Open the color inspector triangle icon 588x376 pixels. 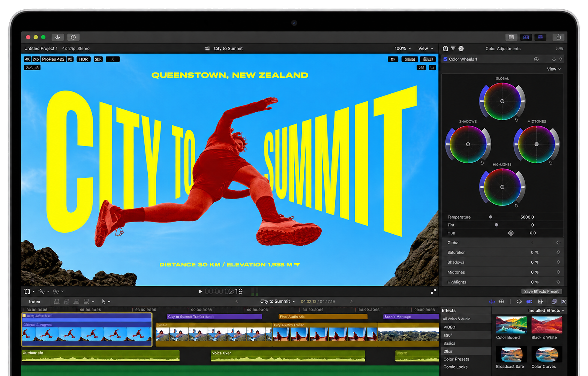(453, 49)
